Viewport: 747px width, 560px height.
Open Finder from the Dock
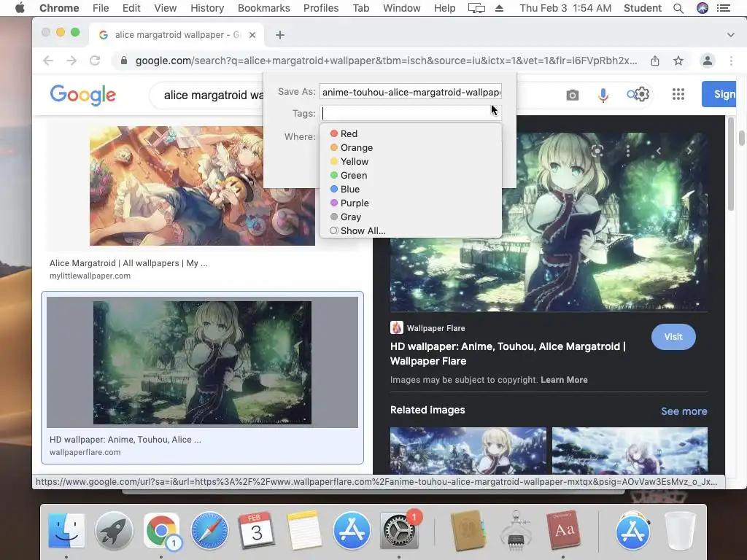coord(66,529)
